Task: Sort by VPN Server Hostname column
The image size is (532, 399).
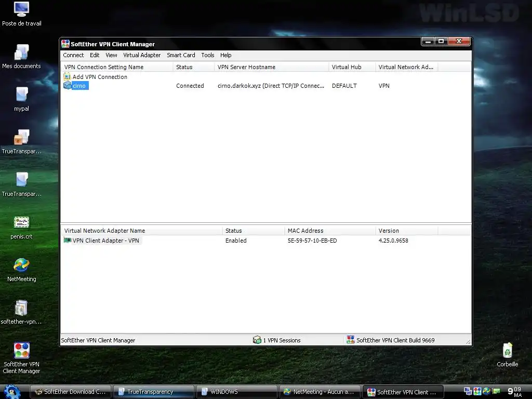Action: point(271,67)
